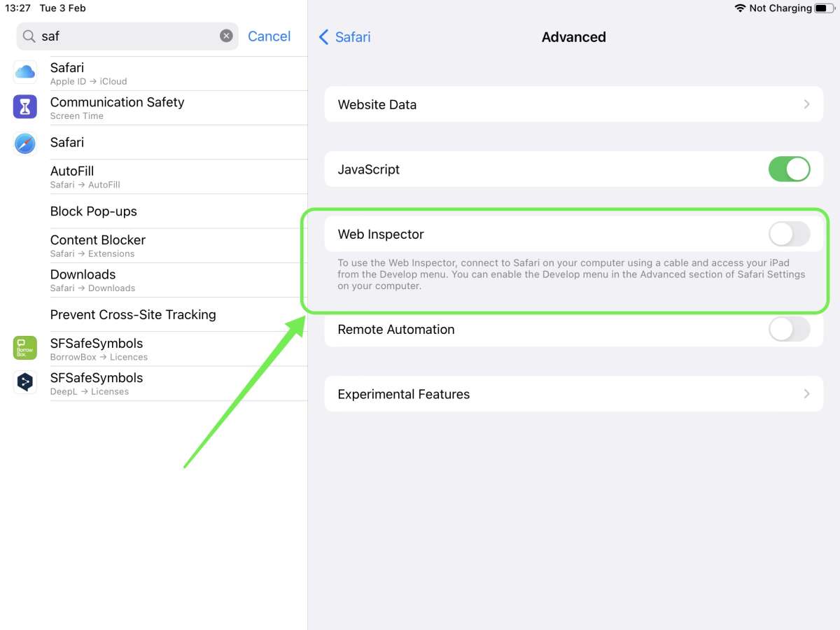Open the Prevent Cross-Site Tracking result
The image size is (840, 630).
[x=178, y=314]
